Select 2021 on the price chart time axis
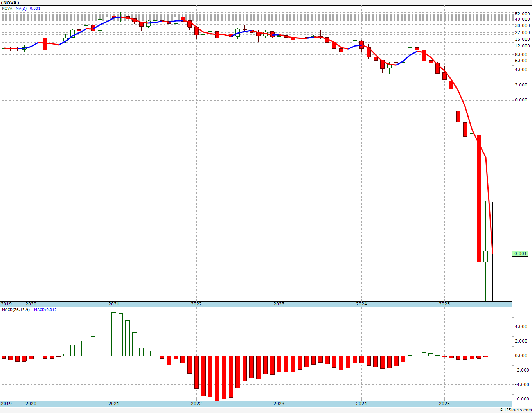The width and height of the screenshot is (532, 413). (114, 304)
